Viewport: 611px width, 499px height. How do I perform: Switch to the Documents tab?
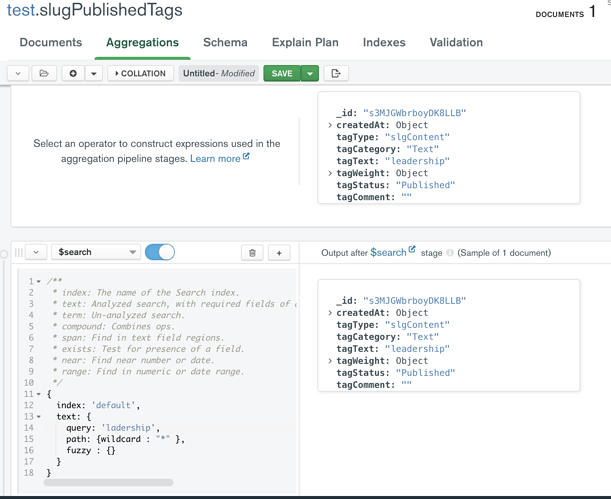tap(51, 43)
